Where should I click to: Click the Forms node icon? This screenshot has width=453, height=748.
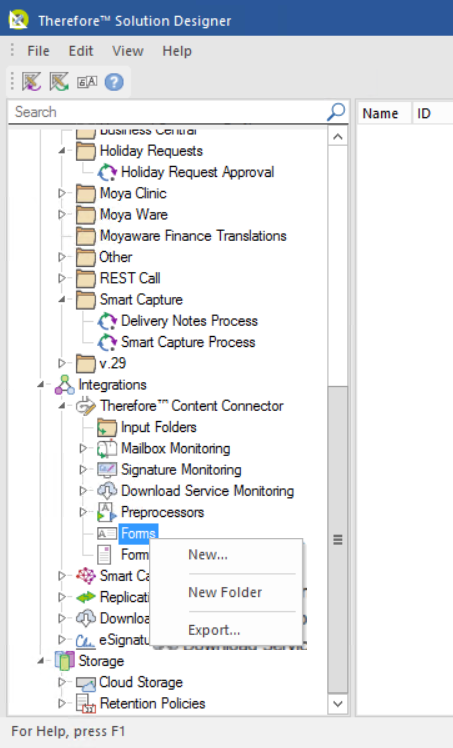107,533
